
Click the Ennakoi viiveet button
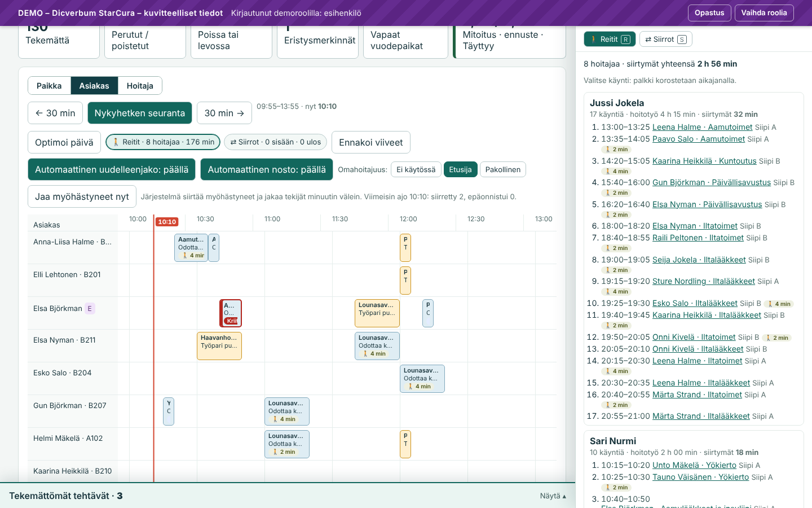point(371,142)
